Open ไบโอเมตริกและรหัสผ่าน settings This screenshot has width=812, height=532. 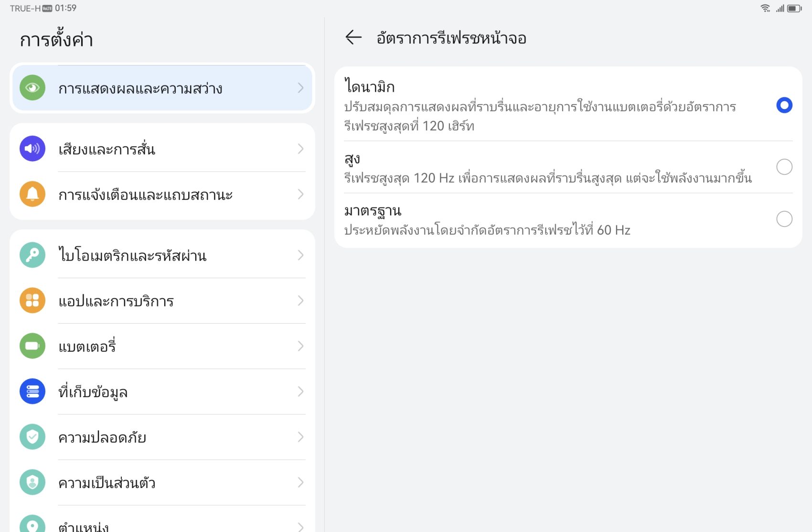(162, 255)
